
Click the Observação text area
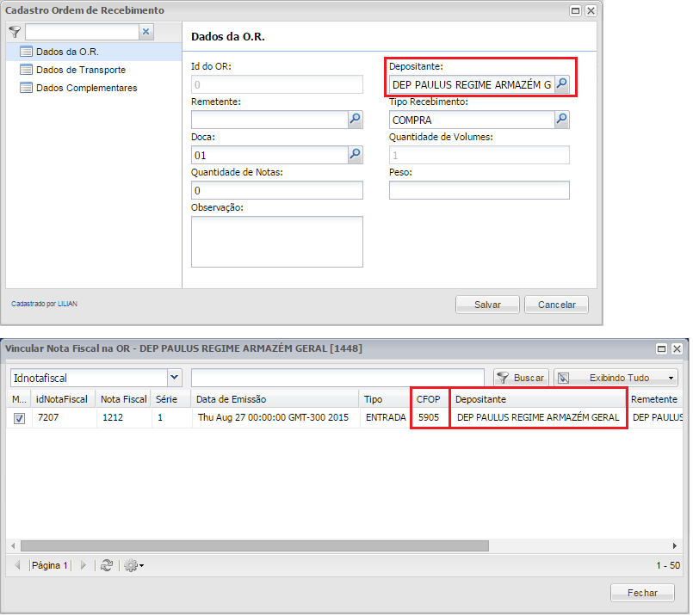[277, 242]
